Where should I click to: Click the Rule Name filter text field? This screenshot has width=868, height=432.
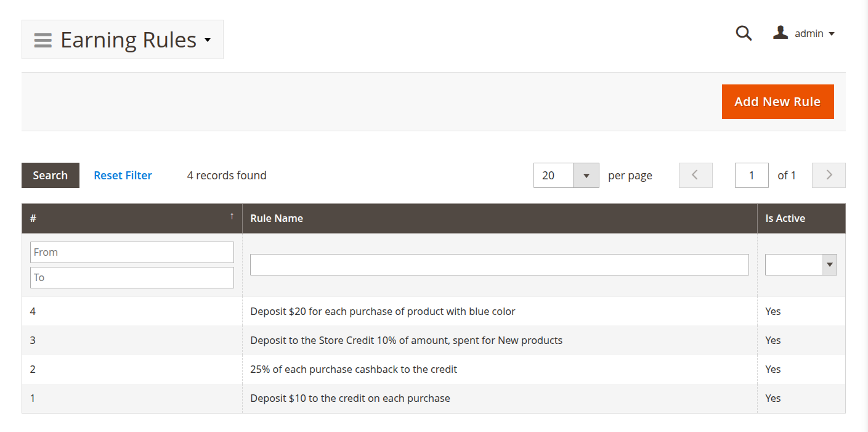coord(499,264)
